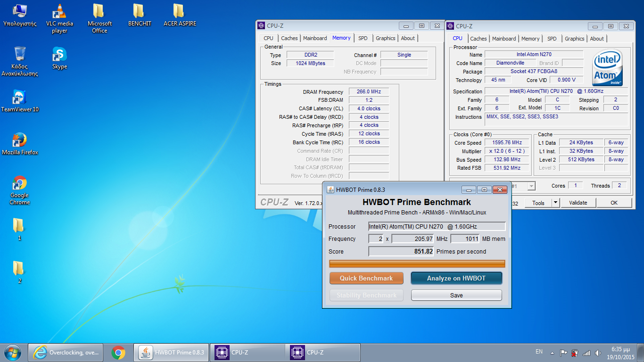Launch TeamViewer 10 shortcut
This screenshot has width=644, height=362.
20,101
